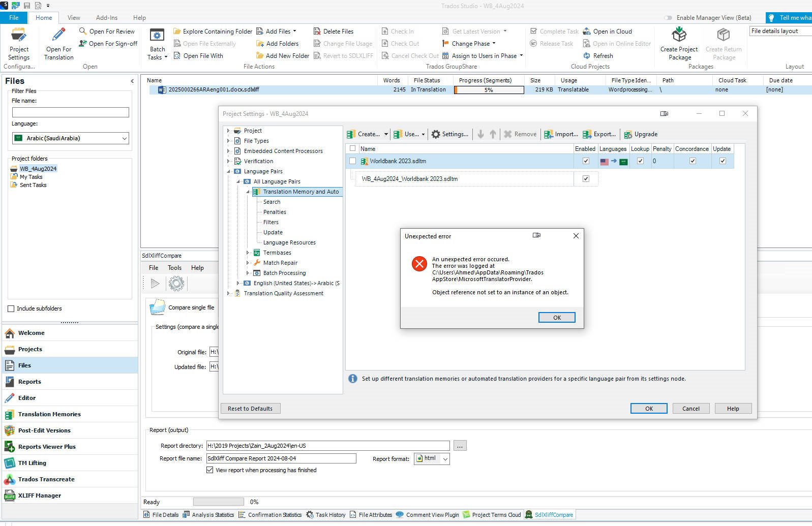Select row checkbox for Worldbank 2023.sdltm

(x=352, y=161)
